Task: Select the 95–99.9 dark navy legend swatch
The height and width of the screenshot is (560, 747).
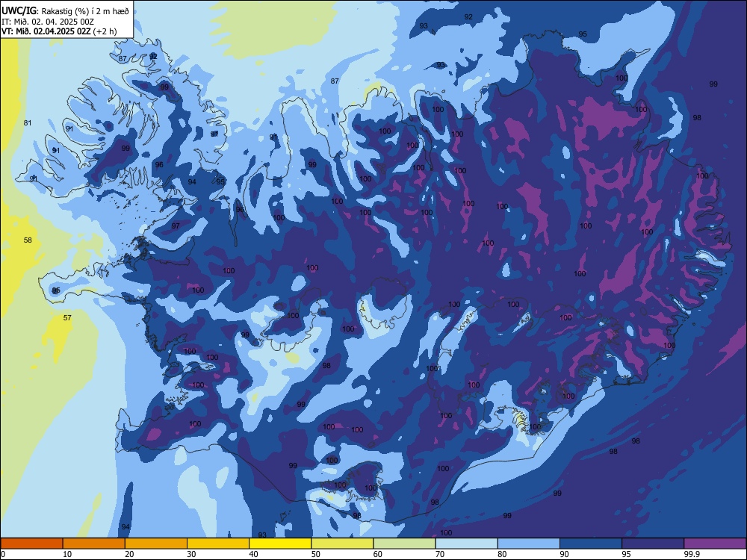Action: click(653, 544)
